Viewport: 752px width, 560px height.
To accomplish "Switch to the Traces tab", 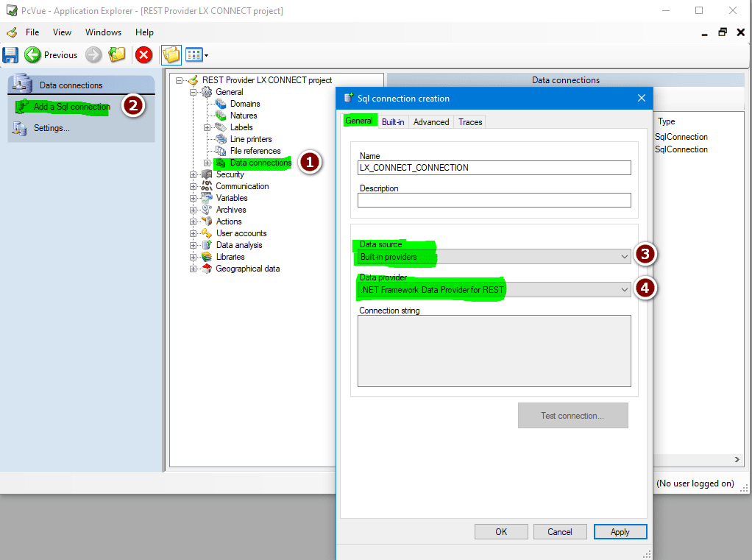I will pyautogui.click(x=470, y=122).
